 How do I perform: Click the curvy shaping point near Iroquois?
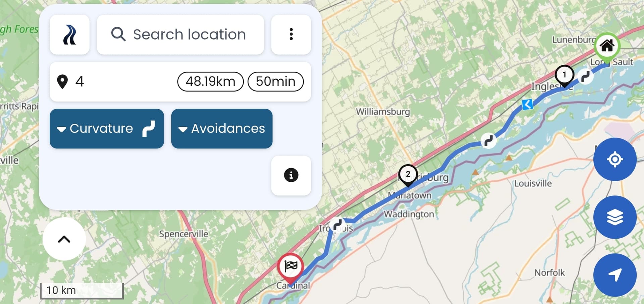tap(337, 225)
